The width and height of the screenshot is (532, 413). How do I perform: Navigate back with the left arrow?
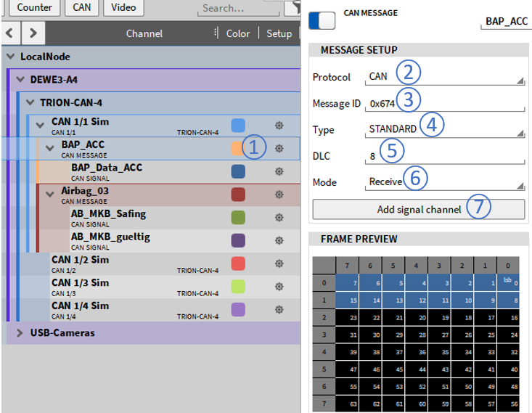pyautogui.click(x=11, y=33)
